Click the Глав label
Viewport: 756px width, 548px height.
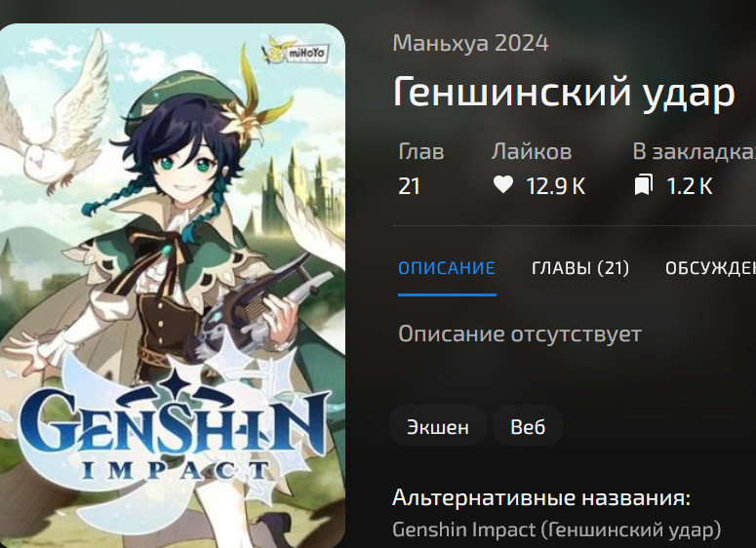coord(420,152)
